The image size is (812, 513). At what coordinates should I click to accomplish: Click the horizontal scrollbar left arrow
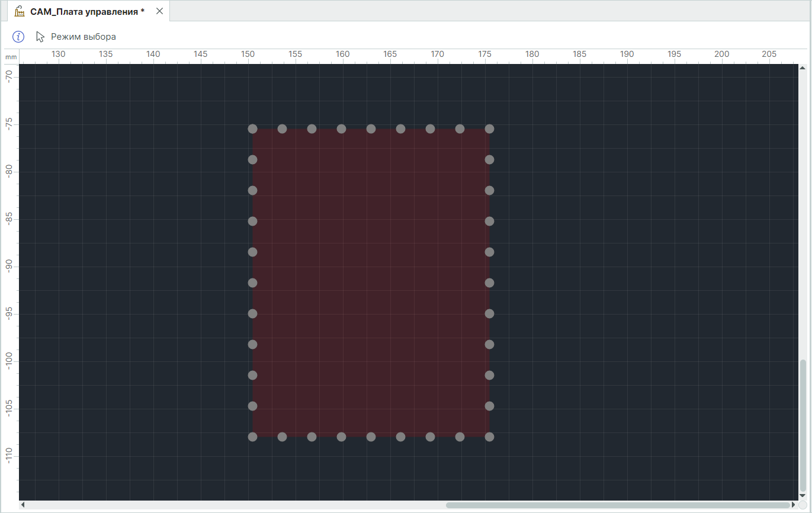(23, 505)
